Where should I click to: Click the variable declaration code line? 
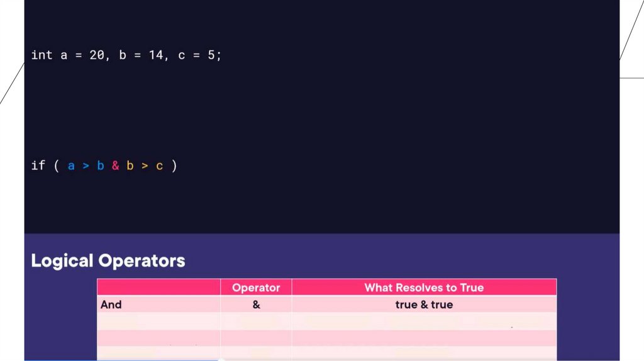coord(126,55)
